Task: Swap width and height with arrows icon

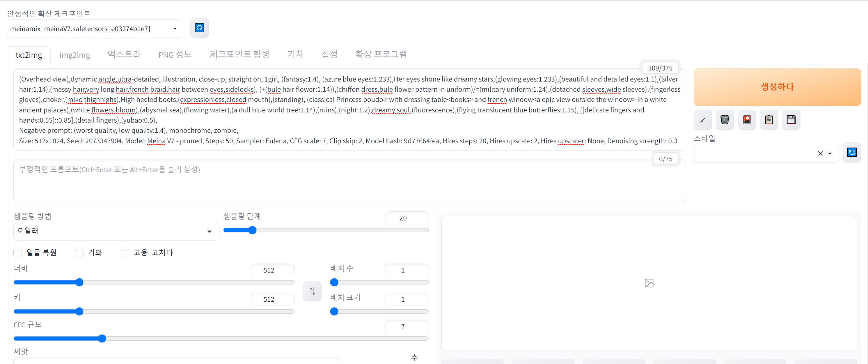Action: [312, 291]
